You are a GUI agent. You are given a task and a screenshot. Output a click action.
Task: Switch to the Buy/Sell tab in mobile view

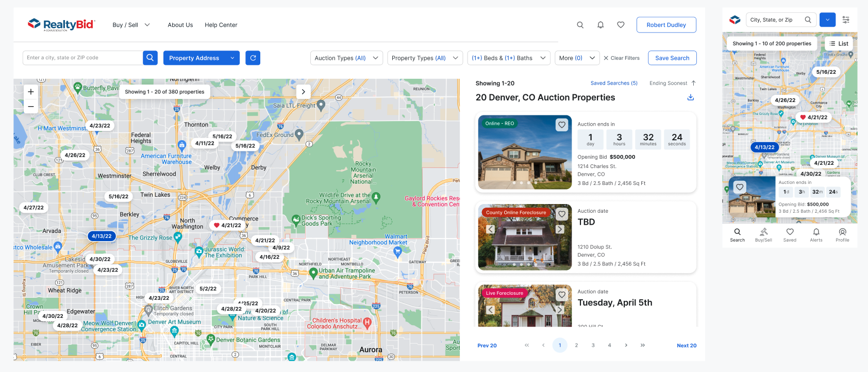763,235
